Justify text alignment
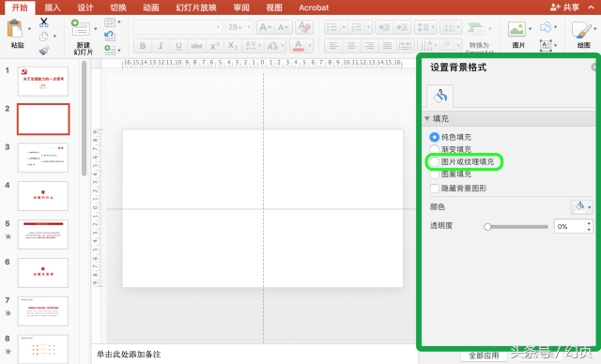Image resolution: width=601 pixels, height=364 pixels. [x=387, y=46]
